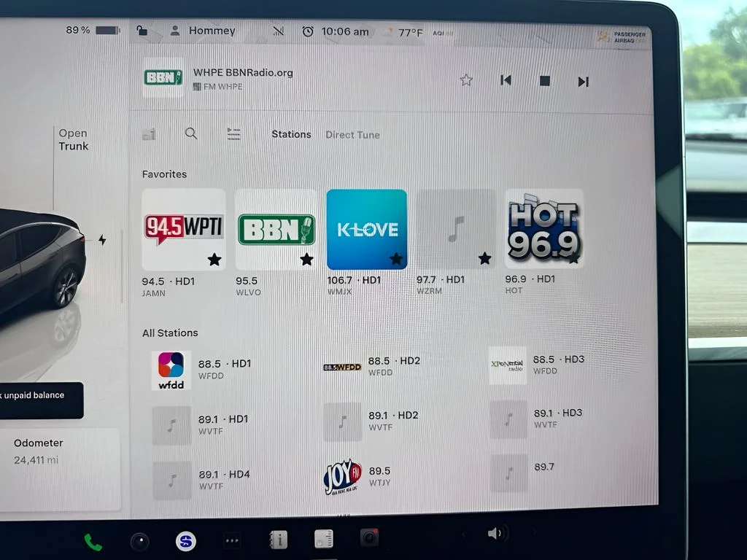The image size is (747, 560).
Task: Tap the passenger airbag indicator
Action: [622, 37]
